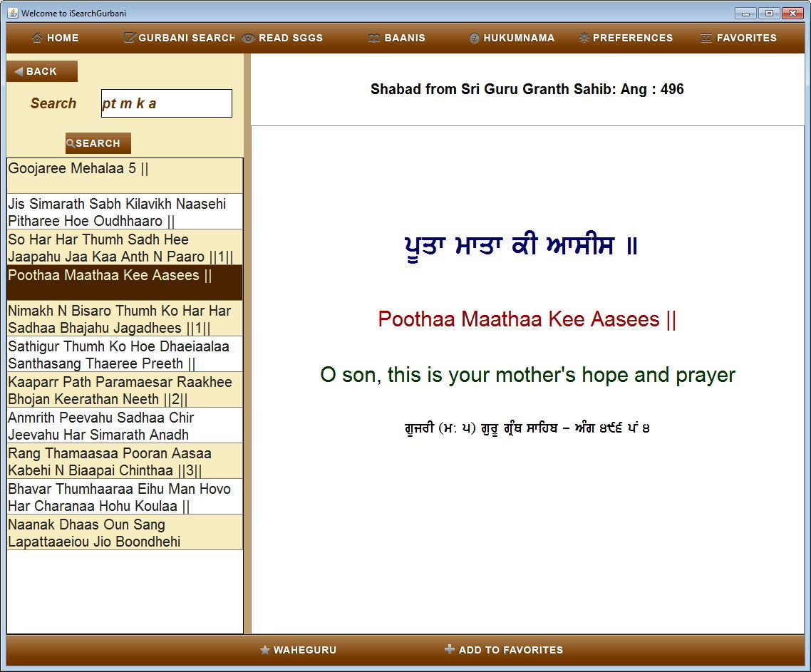Select line 'So Har Har Thumh Sadh Hee'

(125, 247)
